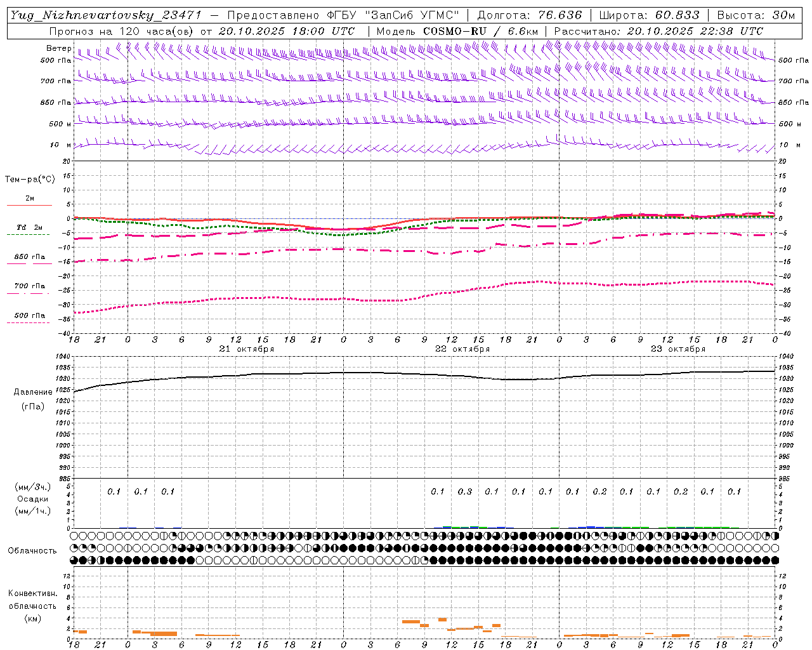Select the Рассчитано: 20.10.2025 22:38 UTC timestamp
The height and width of the screenshot is (650, 812).
(x=658, y=30)
